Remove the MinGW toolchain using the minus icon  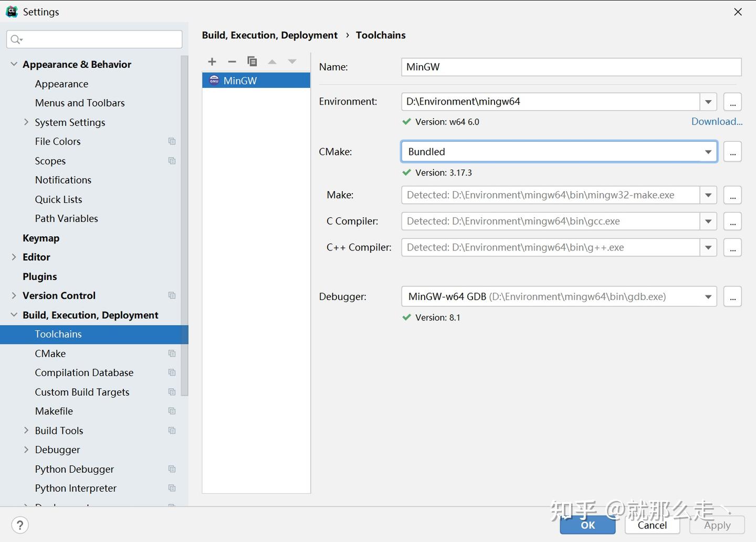point(232,61)
